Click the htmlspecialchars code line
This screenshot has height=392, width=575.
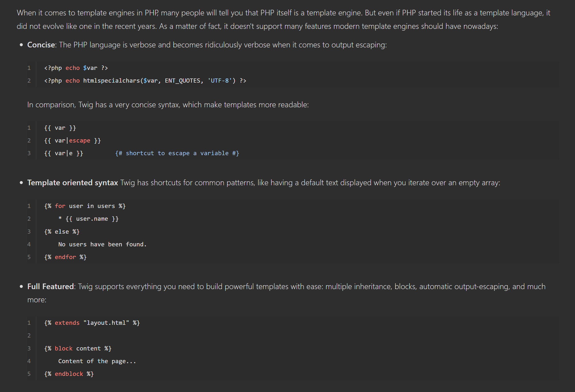tap(145, 81)
